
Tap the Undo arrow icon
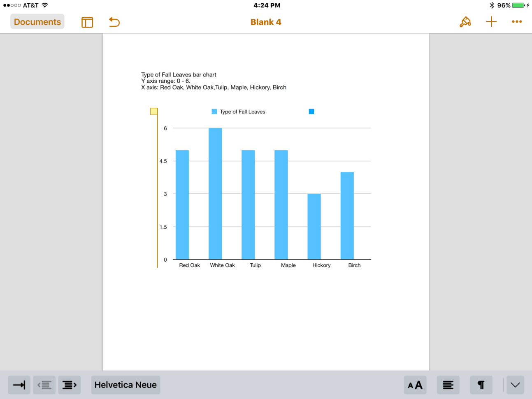click(x=114, y=22)
